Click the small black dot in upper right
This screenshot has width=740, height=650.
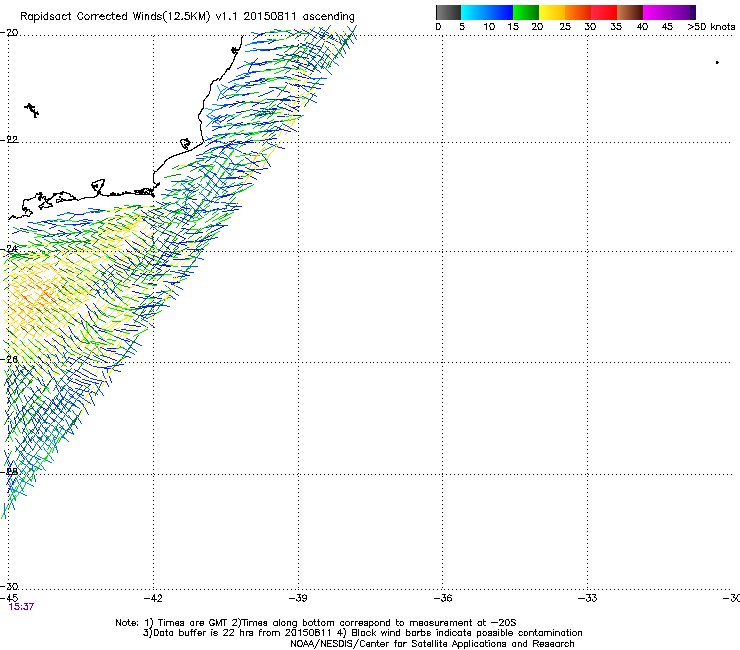[717, 62]
